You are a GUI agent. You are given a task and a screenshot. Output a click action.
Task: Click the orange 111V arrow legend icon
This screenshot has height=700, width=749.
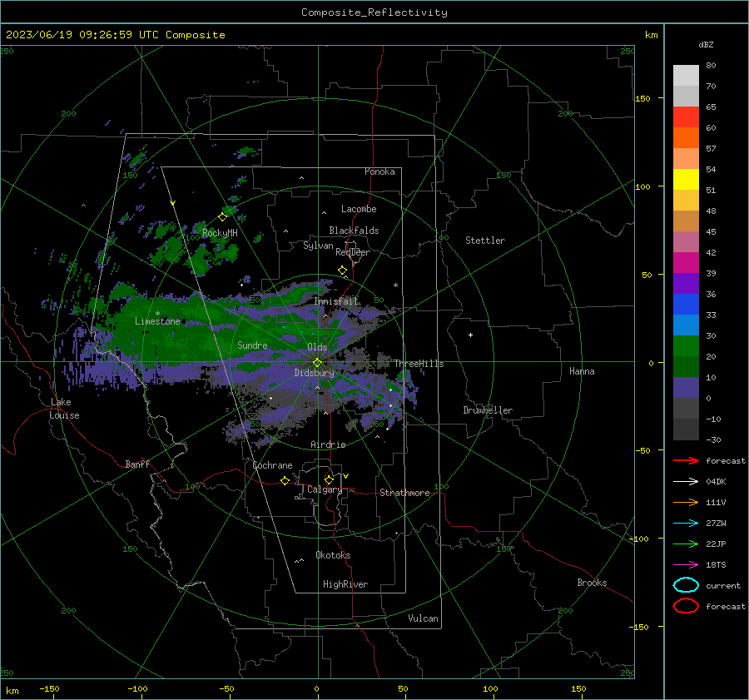point(686,502)
